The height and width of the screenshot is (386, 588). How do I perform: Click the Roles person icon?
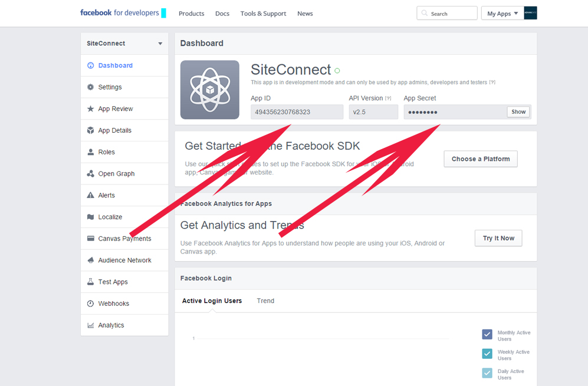pos(90,152)
